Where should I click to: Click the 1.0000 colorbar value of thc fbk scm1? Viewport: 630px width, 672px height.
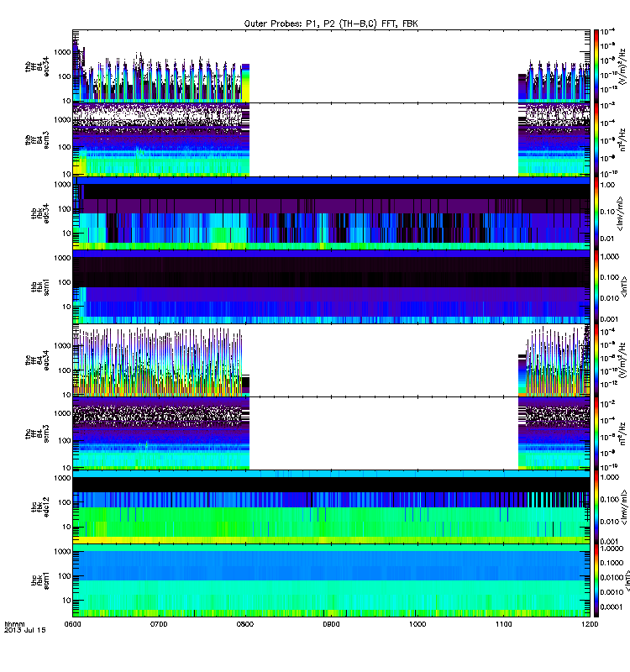pos(612,549)
